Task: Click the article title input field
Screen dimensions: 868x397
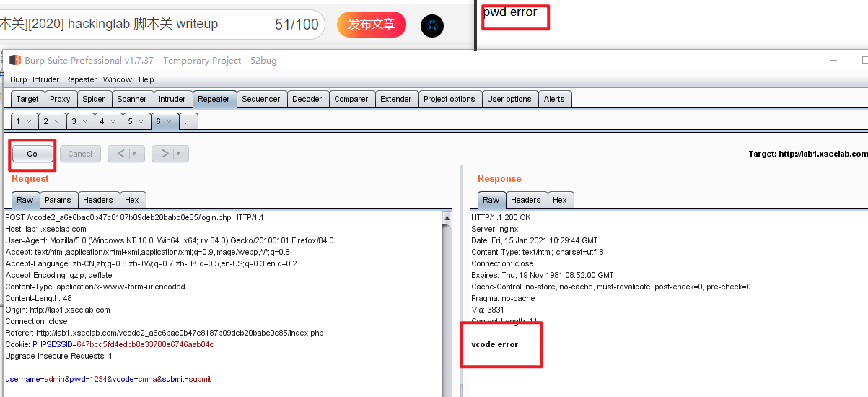Action: (162, 25)
